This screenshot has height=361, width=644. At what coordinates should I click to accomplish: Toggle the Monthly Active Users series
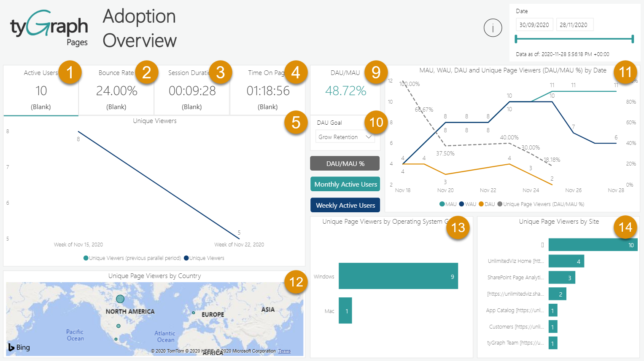pyautogui.click(x=345, y=184)
